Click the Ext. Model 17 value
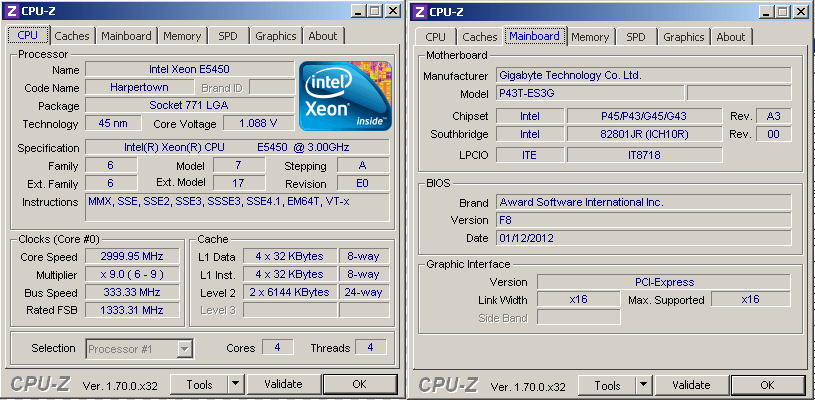This screenshot has width=815, height=400. [x=239, y=183]
